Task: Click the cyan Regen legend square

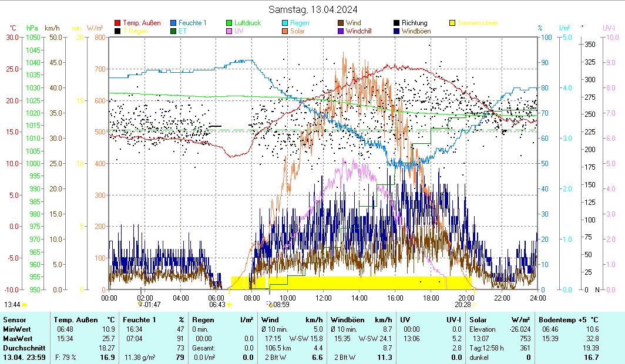Action: pos(285,23)
